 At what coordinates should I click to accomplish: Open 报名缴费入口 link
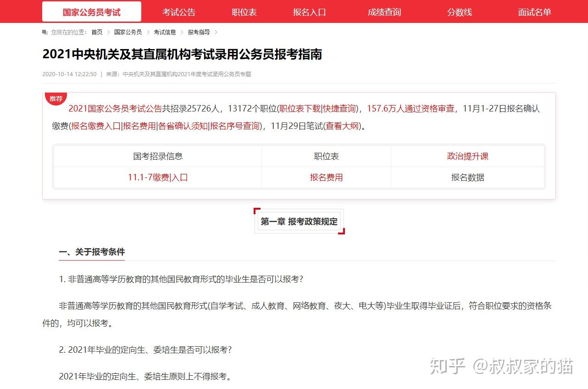(96, 126)
